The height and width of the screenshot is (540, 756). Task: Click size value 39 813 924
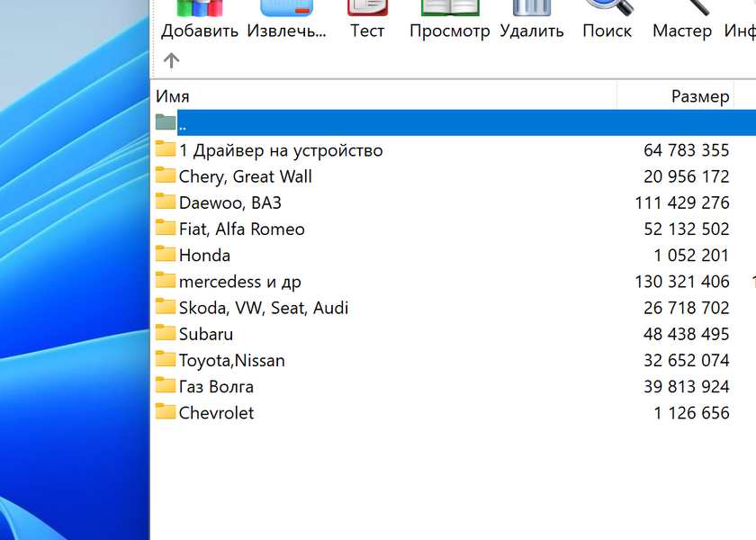pos(686,387)
